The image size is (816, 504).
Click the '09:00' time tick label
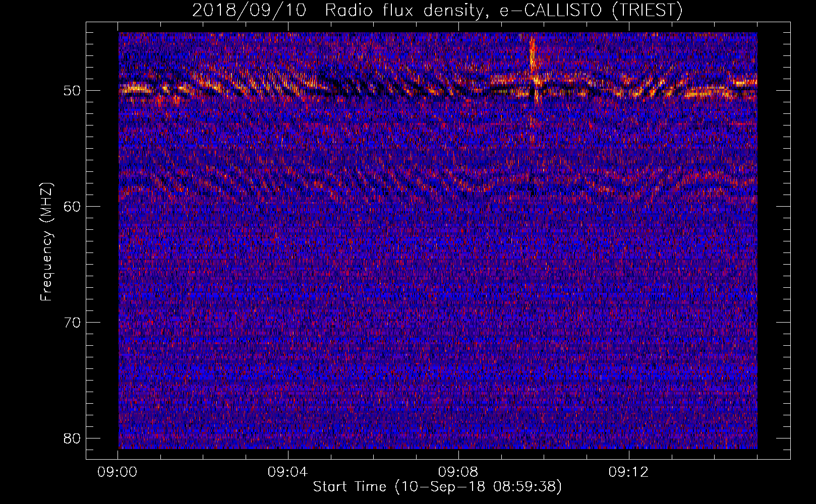[118, 472]
